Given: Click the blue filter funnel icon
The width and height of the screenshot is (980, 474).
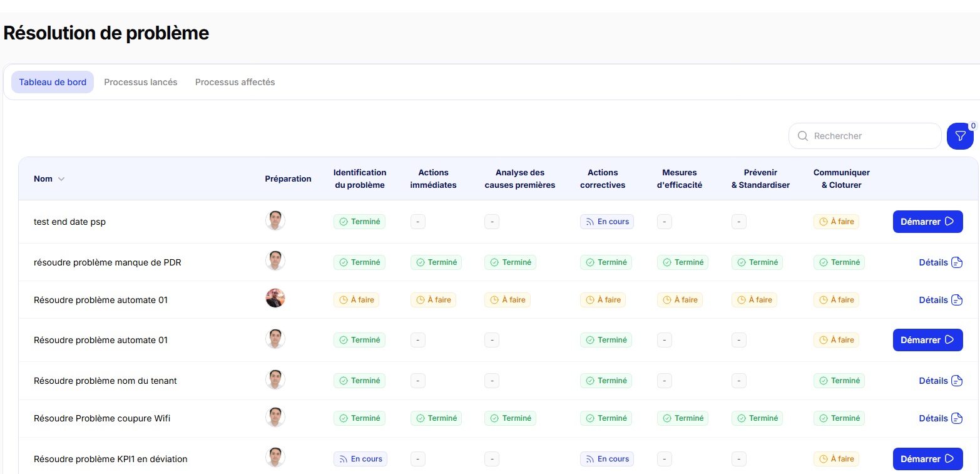Looking at the screenshot, I should pos(960,136).
